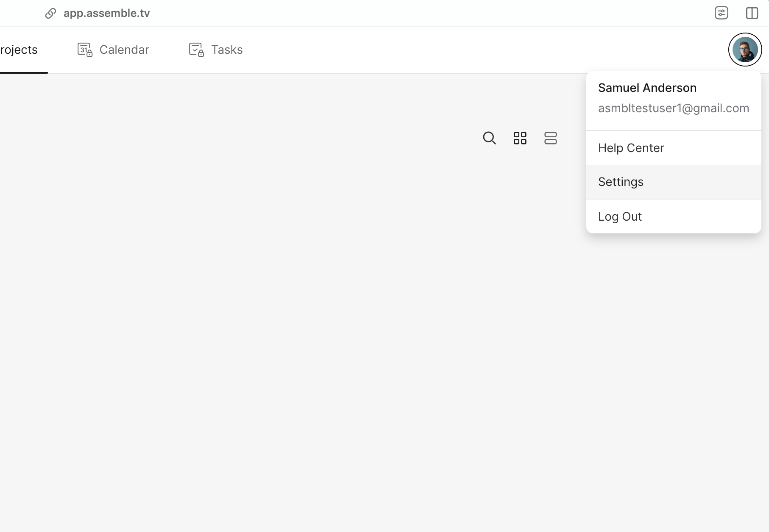Choose Settings in the profile menu
The image size is (769, 532).
(x=621, y=182)
